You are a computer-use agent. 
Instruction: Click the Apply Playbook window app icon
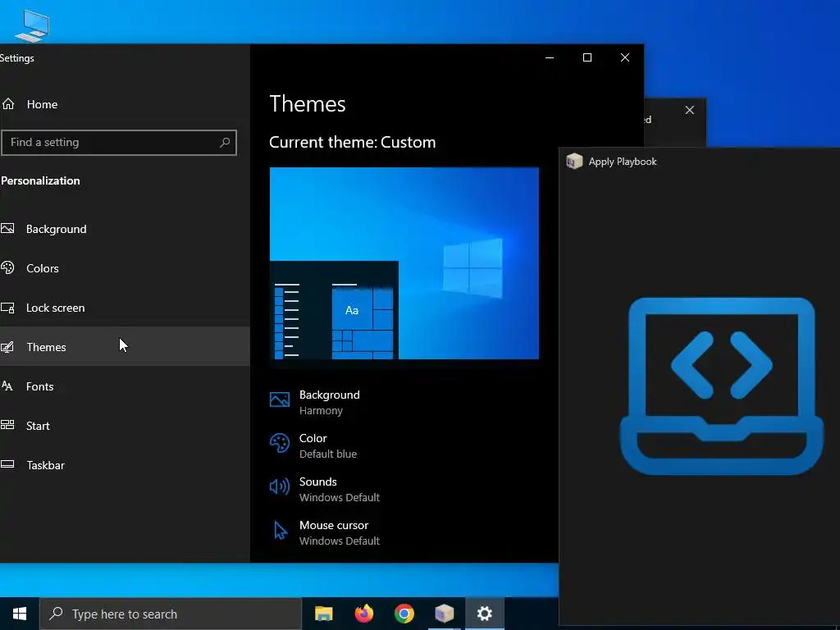tap(574, 162)
